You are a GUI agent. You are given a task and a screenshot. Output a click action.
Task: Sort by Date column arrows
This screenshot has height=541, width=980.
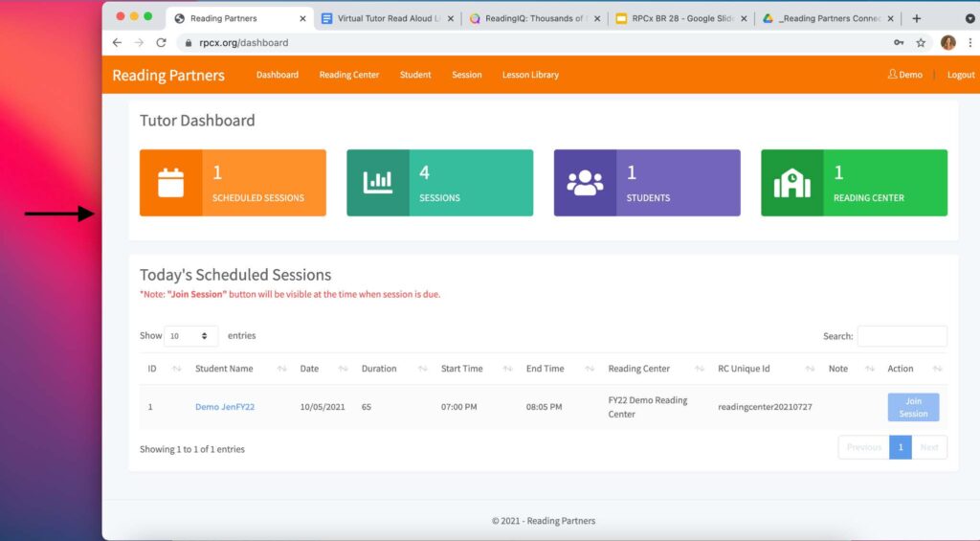pyautogui.click(x=344, y=369)
